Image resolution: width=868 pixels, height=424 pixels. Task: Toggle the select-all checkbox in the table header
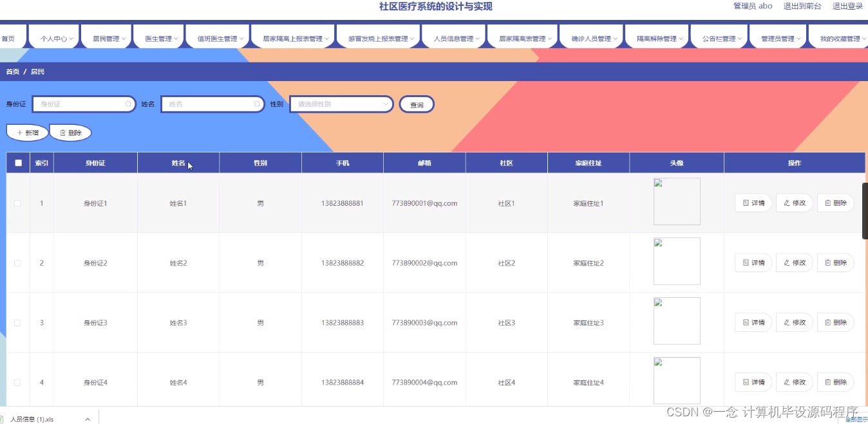(x=18, y=162)
